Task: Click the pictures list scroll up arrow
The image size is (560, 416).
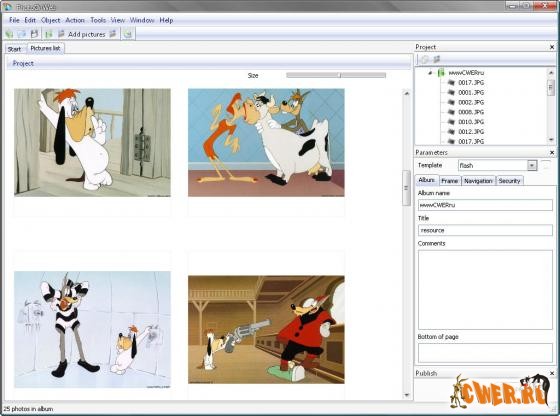Action: [x=406, y=94]
